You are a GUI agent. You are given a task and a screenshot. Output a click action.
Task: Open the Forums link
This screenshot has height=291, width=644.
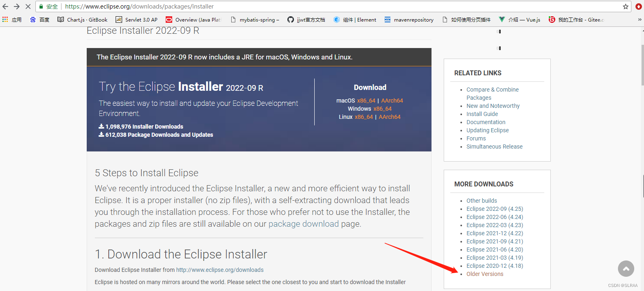click(x=476, y=138)
